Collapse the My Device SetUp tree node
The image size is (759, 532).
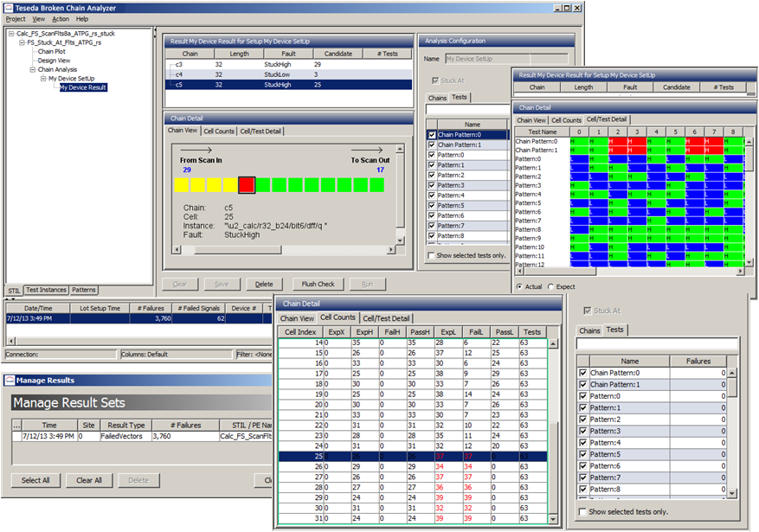(x=43, y=79)
